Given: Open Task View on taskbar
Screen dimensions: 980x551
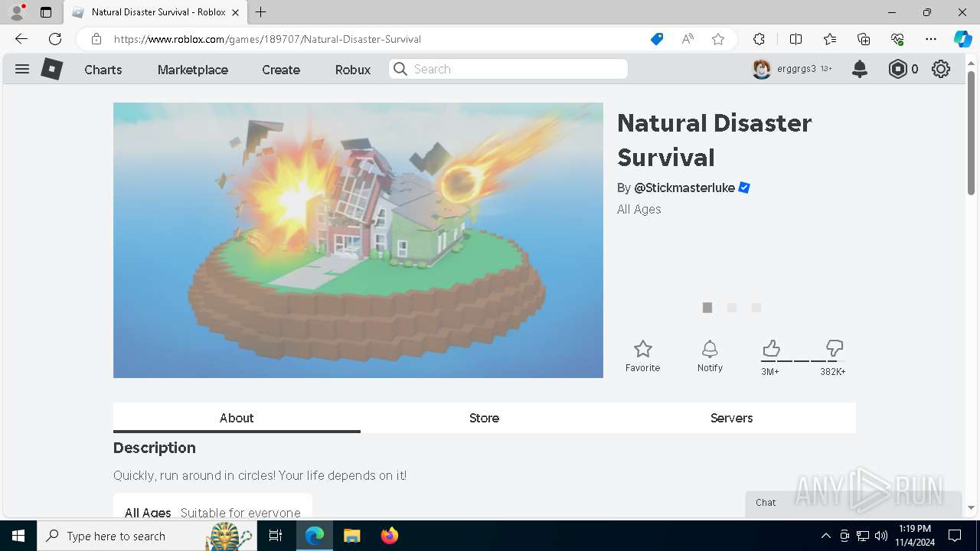Looking at the screenshot, I should pyautogui.click(x=276, y=536).
